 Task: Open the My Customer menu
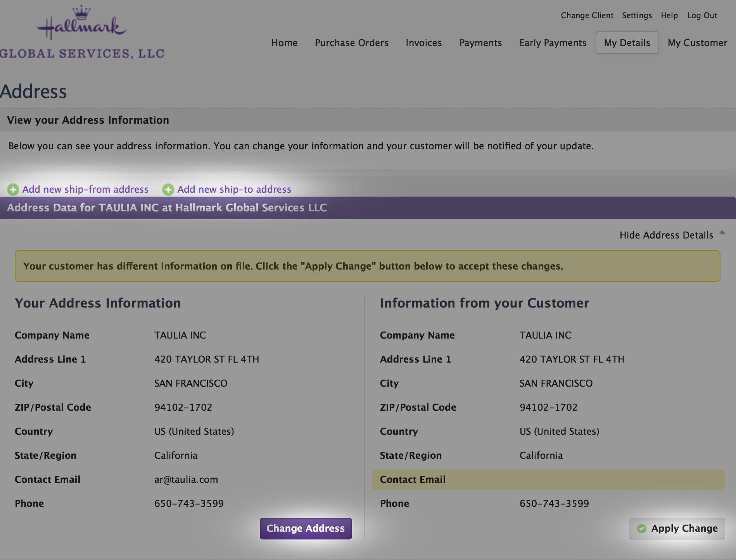point(697,43)
